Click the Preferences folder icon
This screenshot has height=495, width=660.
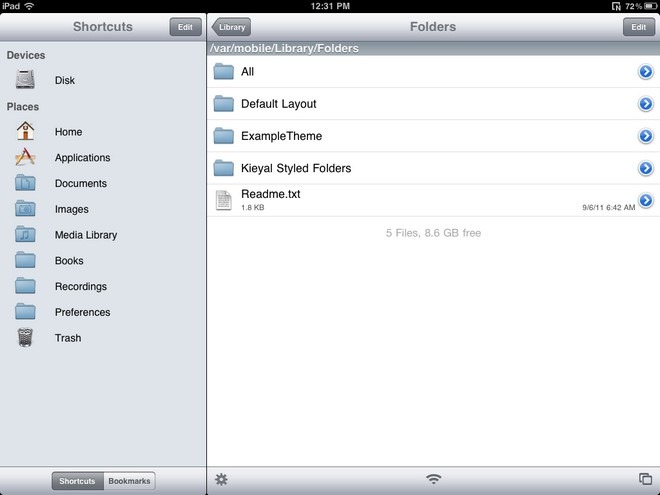click(25, 311)
